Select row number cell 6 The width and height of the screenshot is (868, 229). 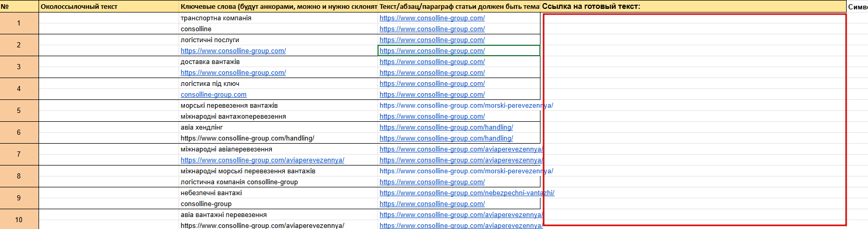tap(19, 133)
